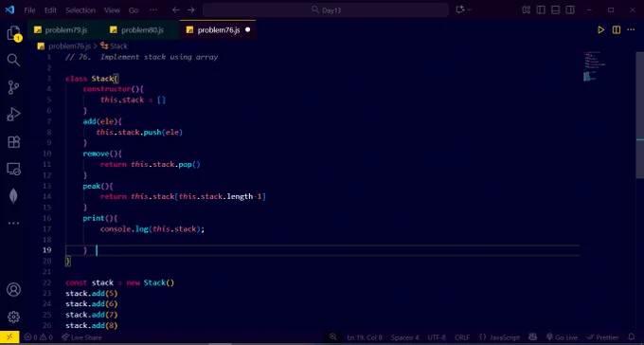This screenshot has width=644, height=345.
Task: Open the Selection menu
Action: pyautogui.click(x=80, y=10)
